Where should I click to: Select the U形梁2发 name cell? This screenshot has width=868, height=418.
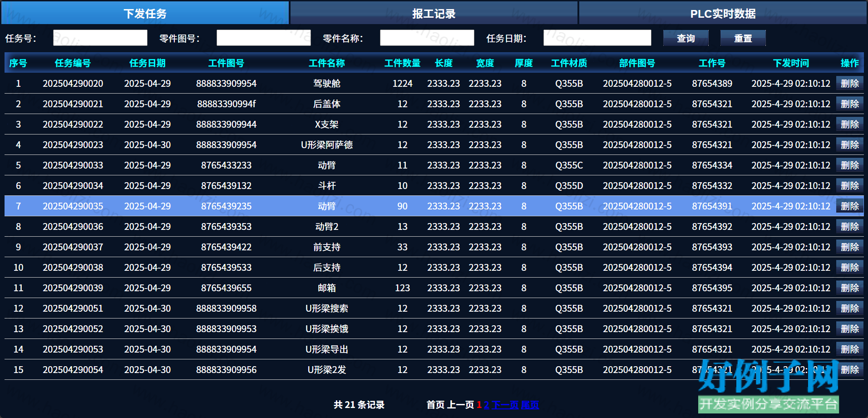click(327, 369)
